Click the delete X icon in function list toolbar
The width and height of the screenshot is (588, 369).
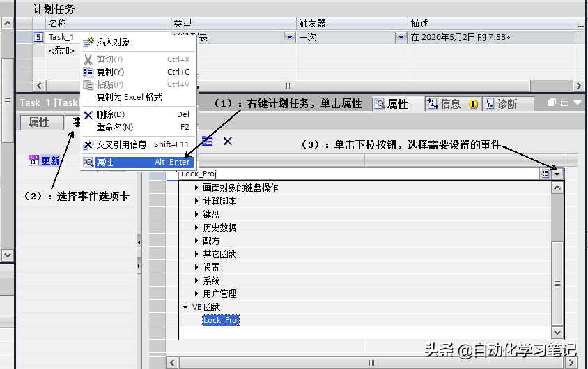tap(227, 141)
